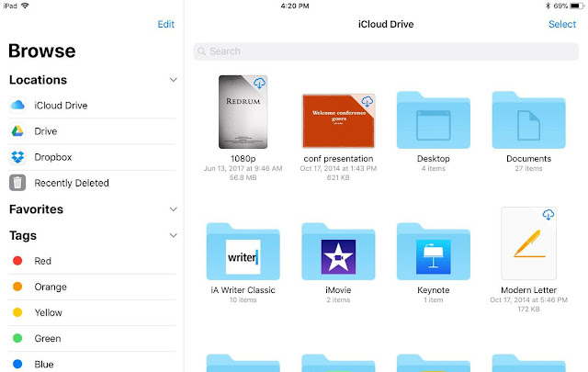Open the Modern Letter document thumbnail
This screenshot has height=372, width=588.
528,243
